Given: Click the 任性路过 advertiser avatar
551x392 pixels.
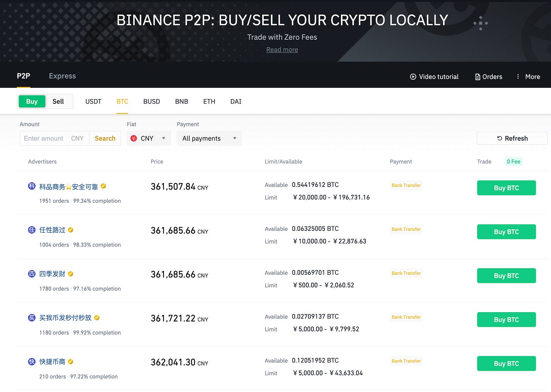Looking at the screenshot, I should click(32, 230).
